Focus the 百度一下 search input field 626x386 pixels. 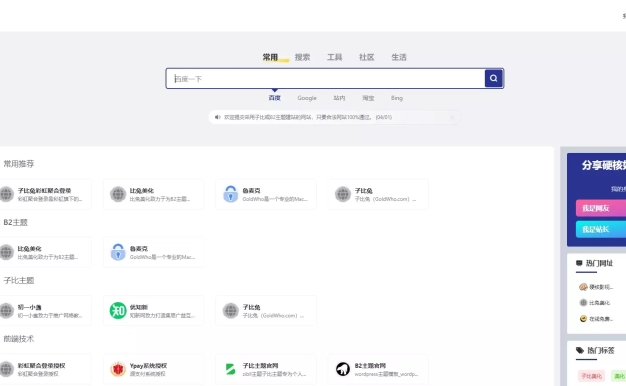tap(325, 78)
